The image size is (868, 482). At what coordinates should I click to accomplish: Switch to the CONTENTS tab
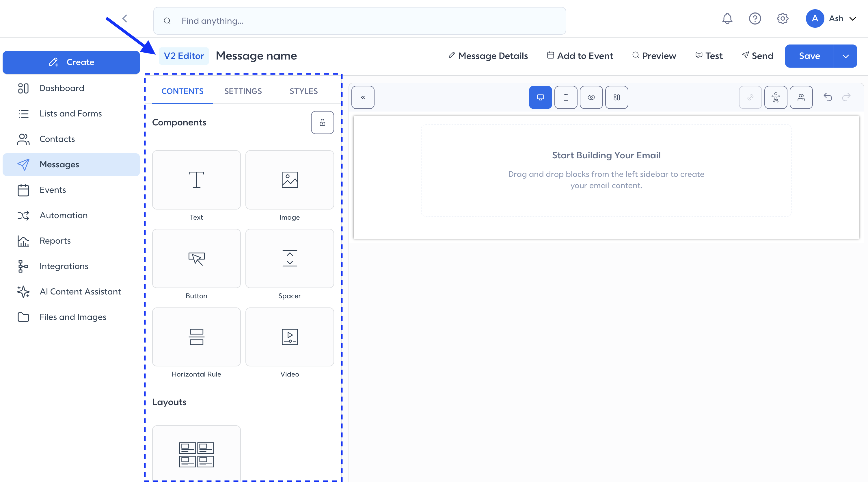tap(182, 91)
